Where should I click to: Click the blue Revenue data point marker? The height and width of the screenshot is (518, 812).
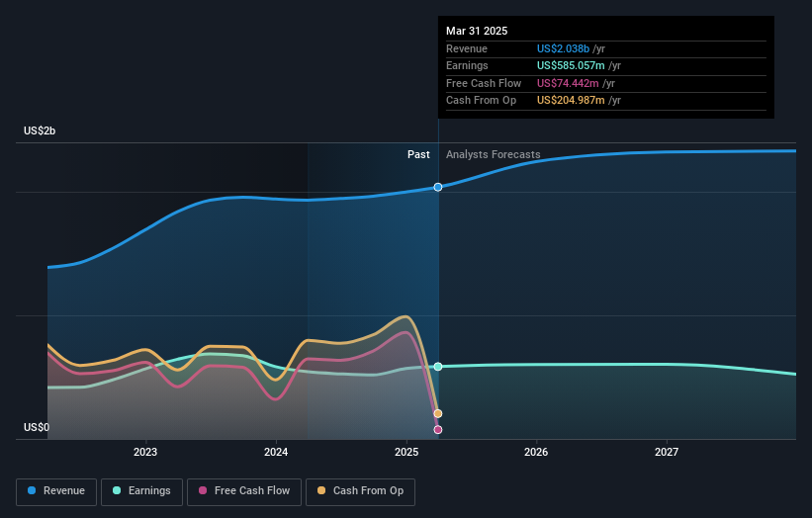pyautogui.click(x=438, y=187)
